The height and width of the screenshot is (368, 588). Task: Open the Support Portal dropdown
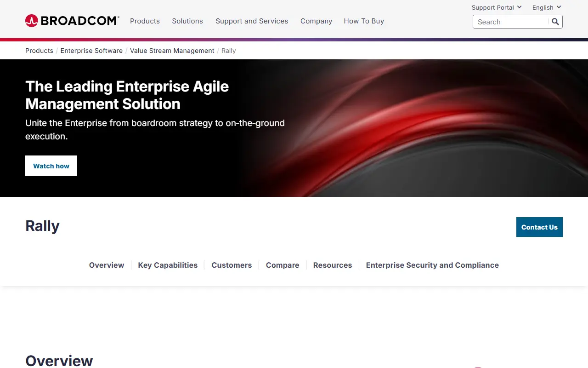[x=497, y=7]
